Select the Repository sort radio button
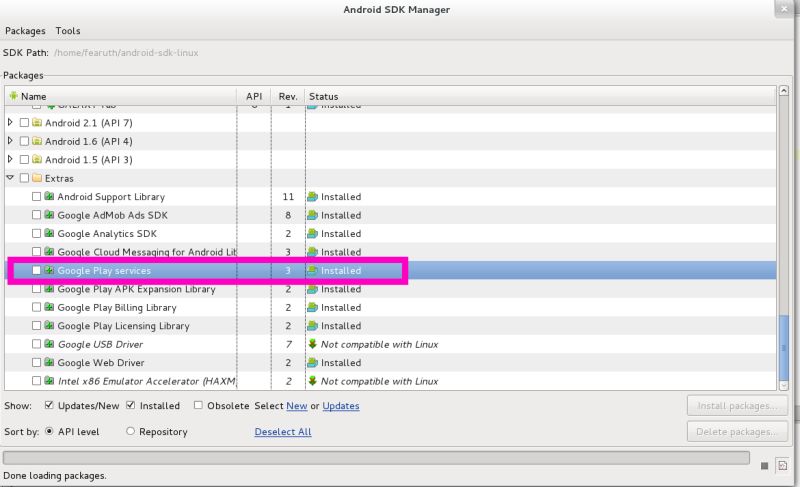 (x=131, y=431)
